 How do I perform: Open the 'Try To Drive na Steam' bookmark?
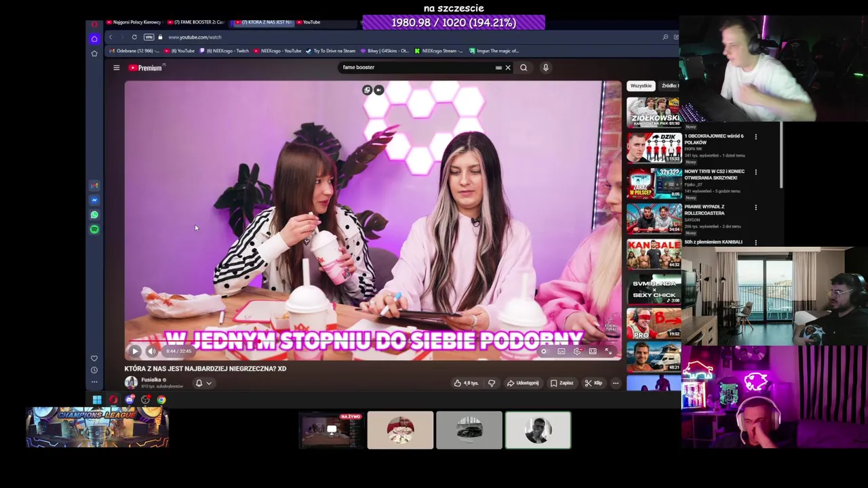coord(331,51)
